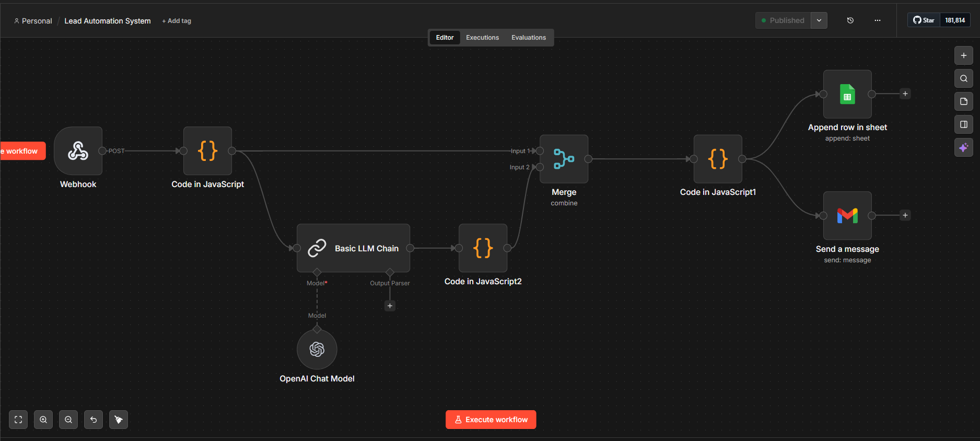
Task: Click the Execute workflow button
Action: (x=491, y=420)
